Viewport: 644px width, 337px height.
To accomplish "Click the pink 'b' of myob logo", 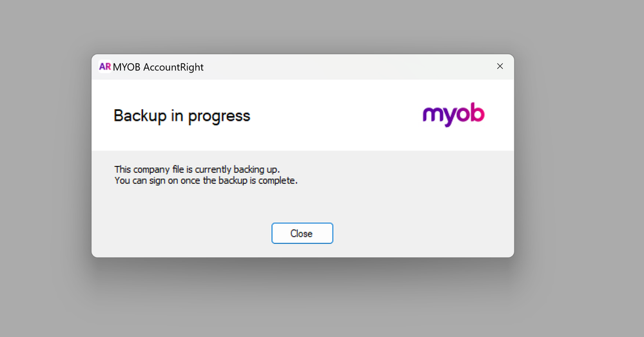I will coord(478,114).
